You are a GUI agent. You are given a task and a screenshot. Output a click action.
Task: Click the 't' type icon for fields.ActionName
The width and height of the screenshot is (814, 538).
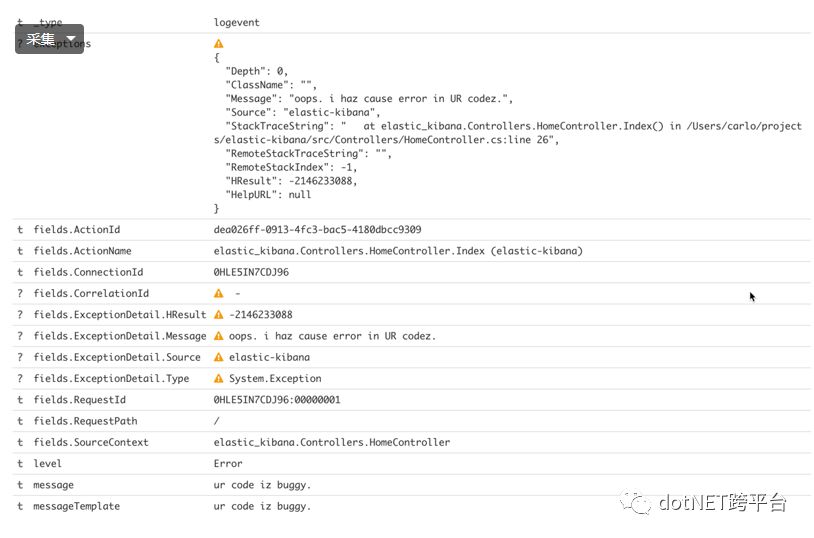click(x=20, y=251)
